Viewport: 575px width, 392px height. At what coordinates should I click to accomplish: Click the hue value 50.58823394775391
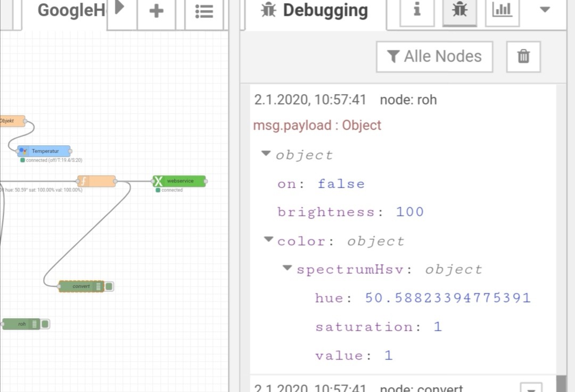tap(448, 298)
